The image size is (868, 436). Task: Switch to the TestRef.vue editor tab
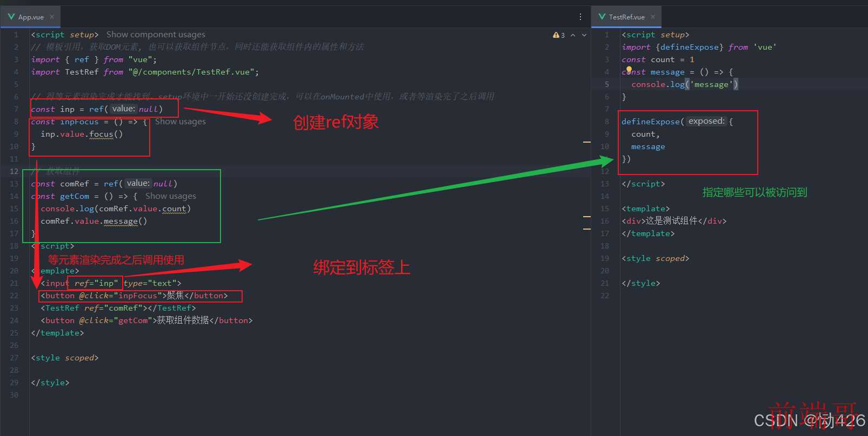tap(626, 17)
